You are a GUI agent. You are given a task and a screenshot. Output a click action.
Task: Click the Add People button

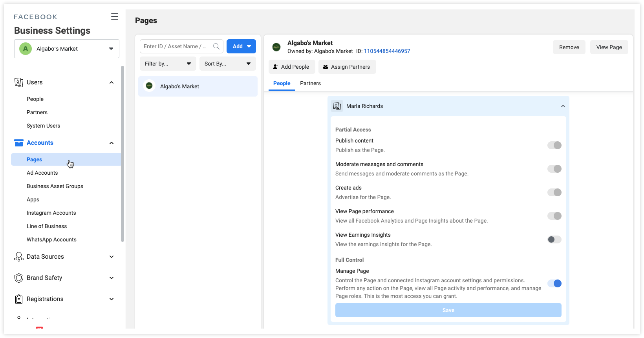292,67
